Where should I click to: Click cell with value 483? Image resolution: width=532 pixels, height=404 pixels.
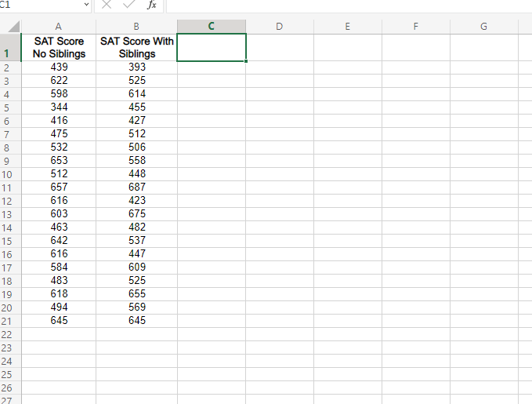[x=59, y=281]
